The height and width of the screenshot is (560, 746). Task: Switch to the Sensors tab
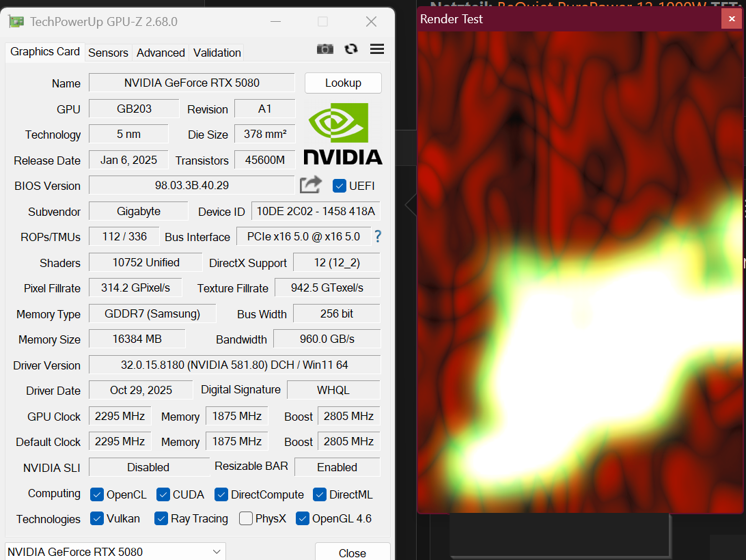pyautogui.click(x=108, y=53)
